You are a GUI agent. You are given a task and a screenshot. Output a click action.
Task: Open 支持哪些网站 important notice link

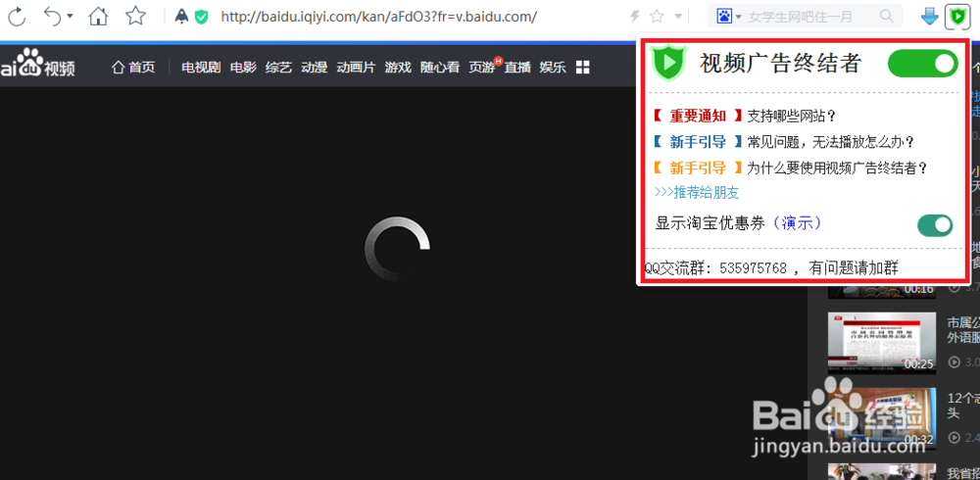(x=791, y=116)
